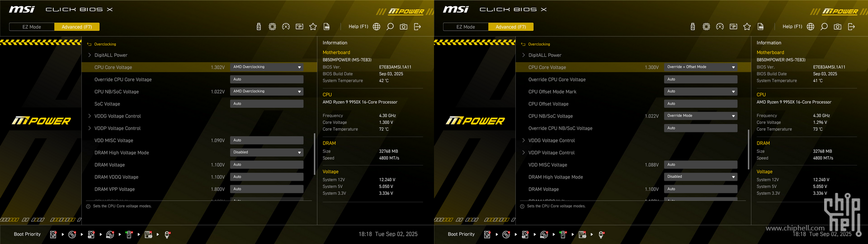868x244 pixels.
Task: Click the language globe icon in right BIOS window
Action: click(811, 27)
